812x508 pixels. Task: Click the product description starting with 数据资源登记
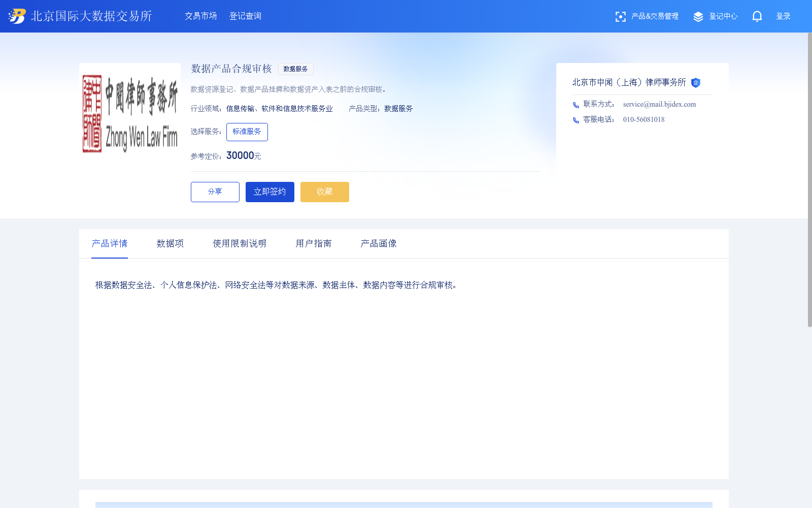click(290, 89)
